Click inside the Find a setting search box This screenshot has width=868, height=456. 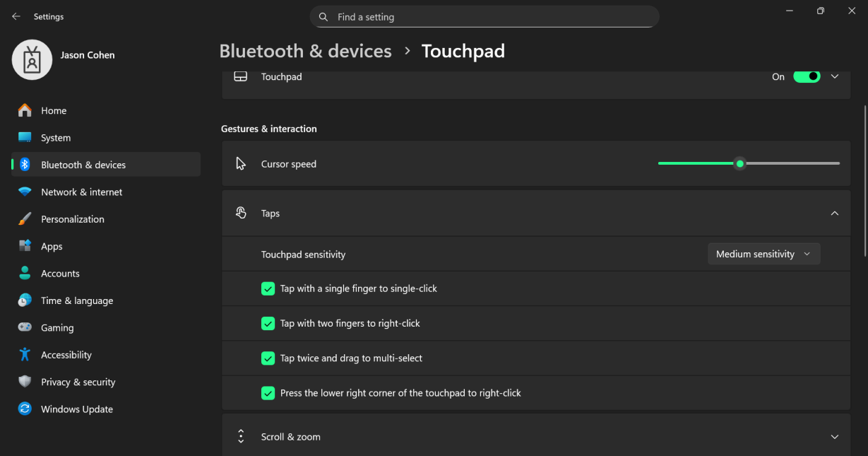click(x=484, y=16)
